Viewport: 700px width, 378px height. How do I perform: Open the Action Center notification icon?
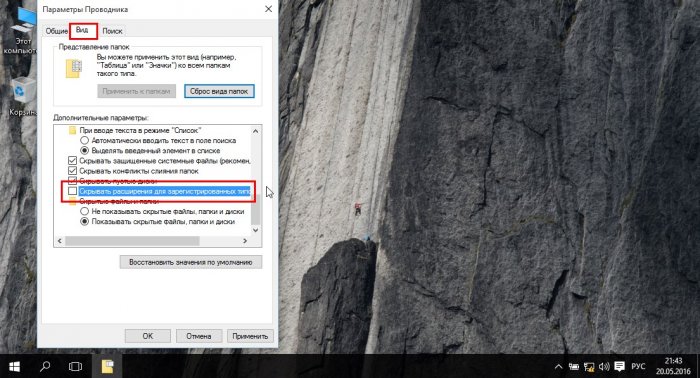(619, 366)
